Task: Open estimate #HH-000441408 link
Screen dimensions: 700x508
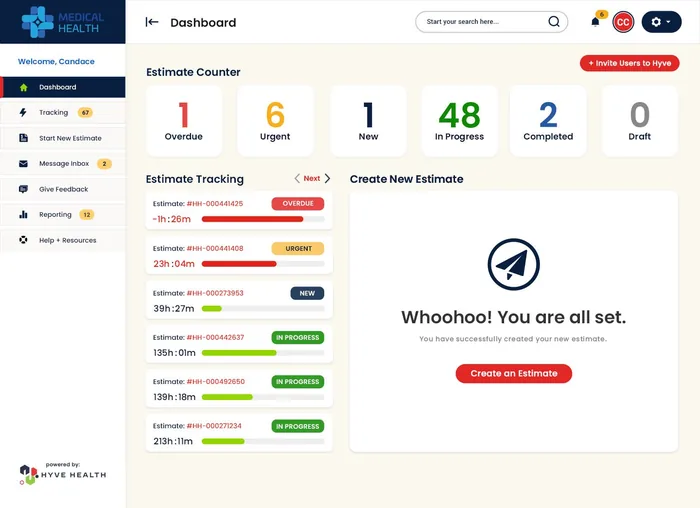Action: 215,249
